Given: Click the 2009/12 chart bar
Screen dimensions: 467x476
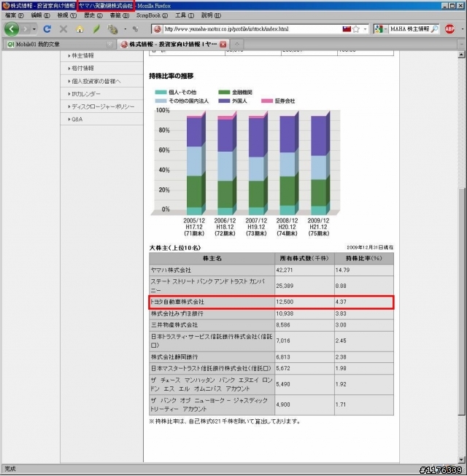Looking at the screenshot, I should 320,164.
